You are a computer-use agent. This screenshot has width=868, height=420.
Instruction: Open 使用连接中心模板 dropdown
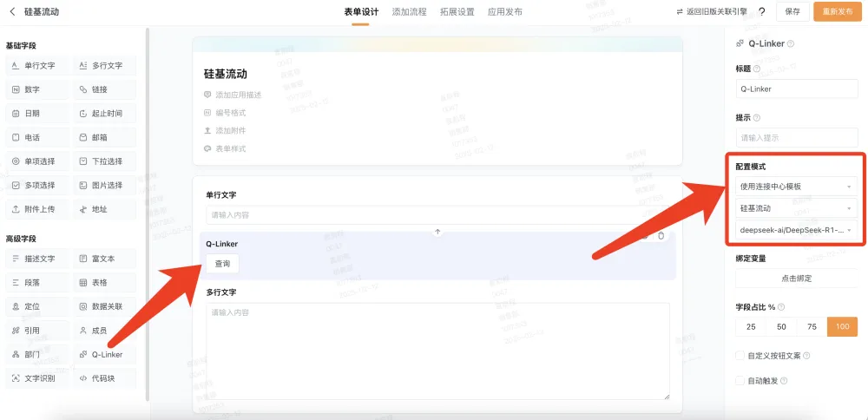point(797,187)
